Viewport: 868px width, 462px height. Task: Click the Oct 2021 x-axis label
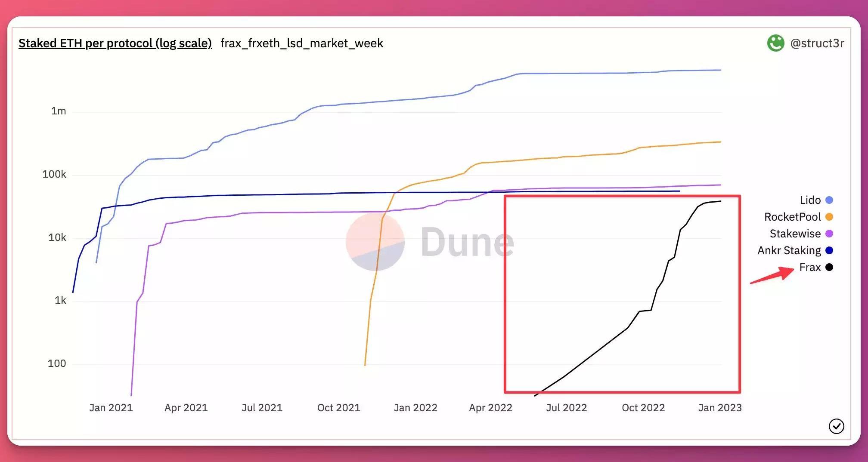(x=338, y=407)
